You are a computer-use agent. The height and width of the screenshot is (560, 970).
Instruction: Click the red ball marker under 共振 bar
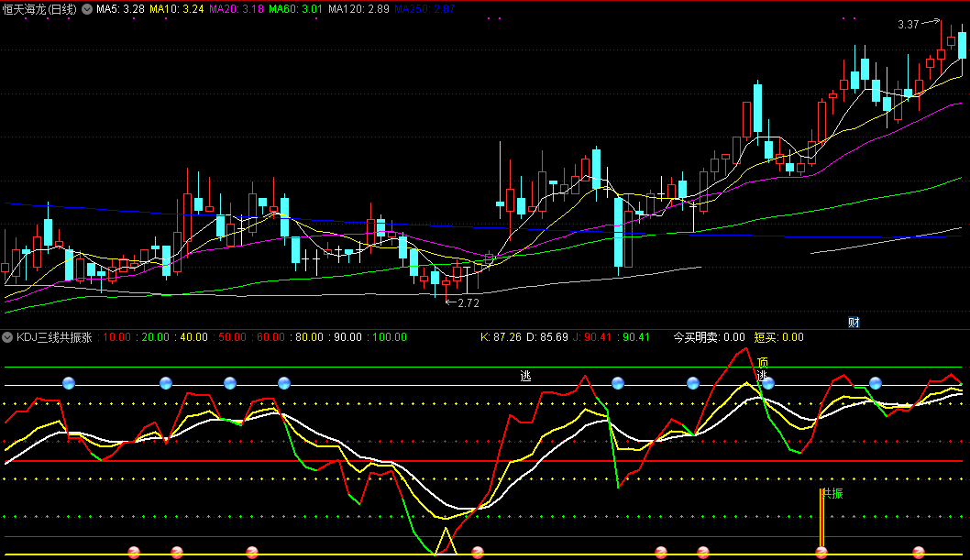coord(821,552)
